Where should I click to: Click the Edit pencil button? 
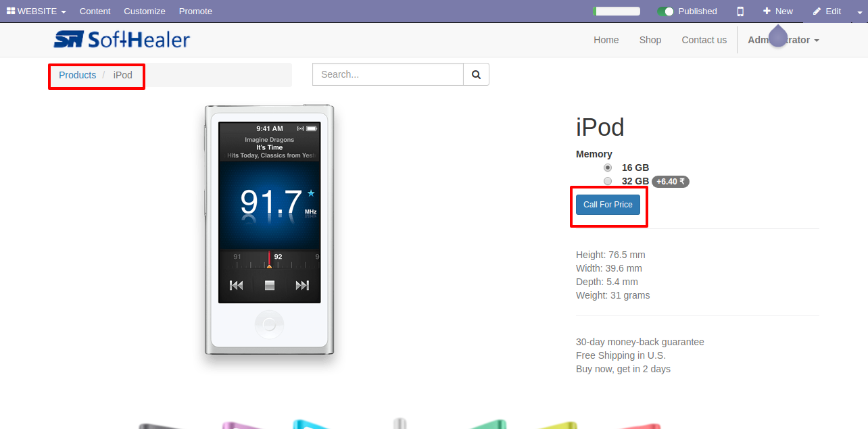(x=827, y=11)
